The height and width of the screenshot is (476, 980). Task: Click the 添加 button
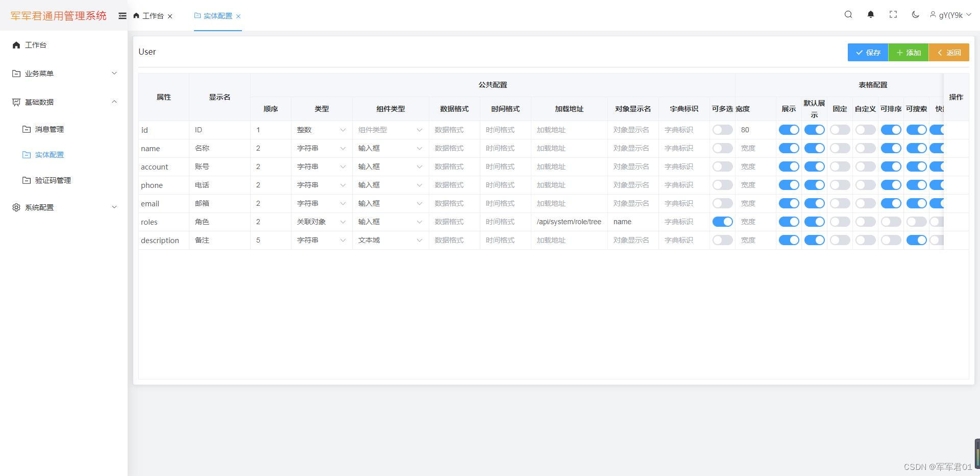click(909, 52)
